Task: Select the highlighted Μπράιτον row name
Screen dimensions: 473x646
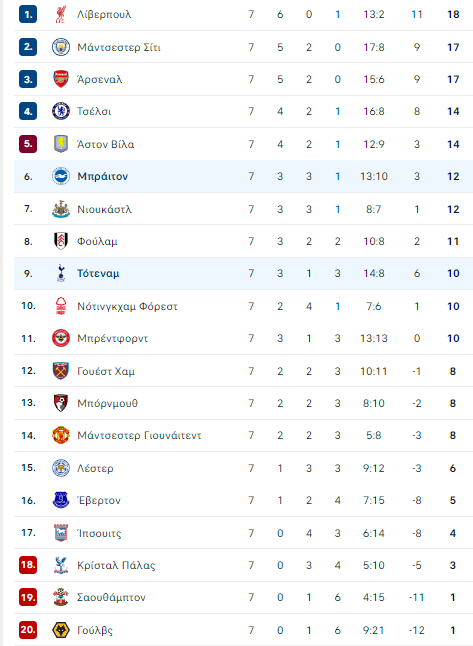Action: coord(103,176)
